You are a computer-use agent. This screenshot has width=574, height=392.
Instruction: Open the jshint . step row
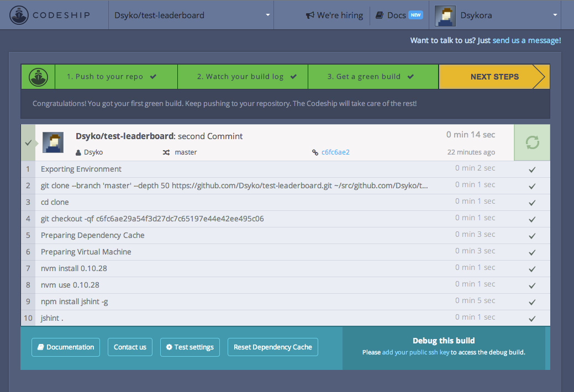tap(286, 317)
